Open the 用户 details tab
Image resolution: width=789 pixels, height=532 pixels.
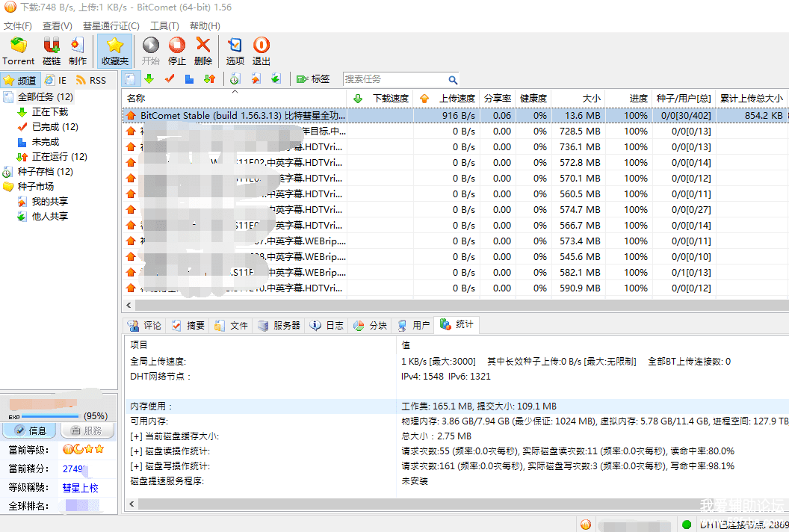(414, 326)
